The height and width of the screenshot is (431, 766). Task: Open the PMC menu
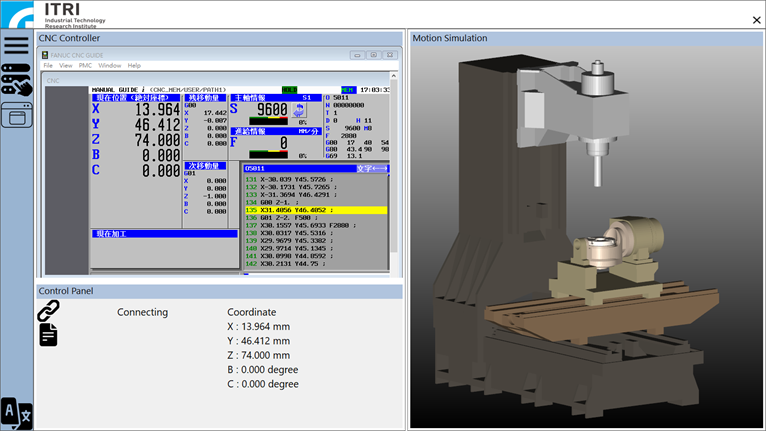tap(85, 65)
